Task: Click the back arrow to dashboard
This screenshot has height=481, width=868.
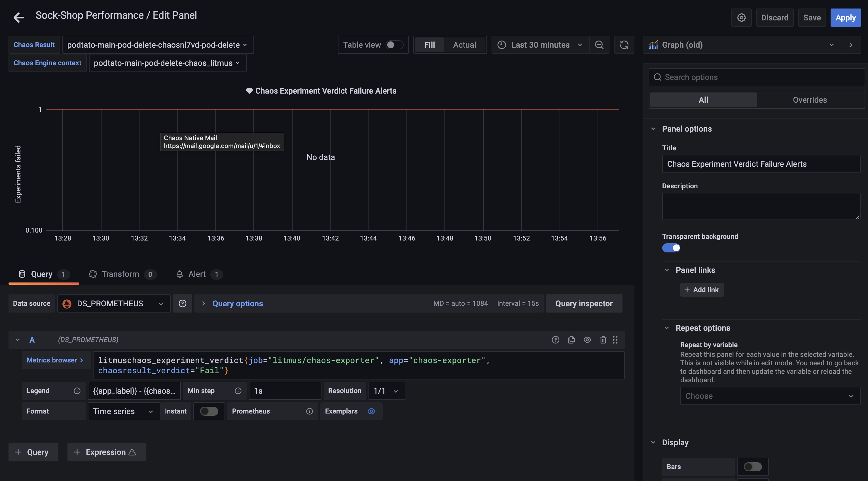Action: 18,17
